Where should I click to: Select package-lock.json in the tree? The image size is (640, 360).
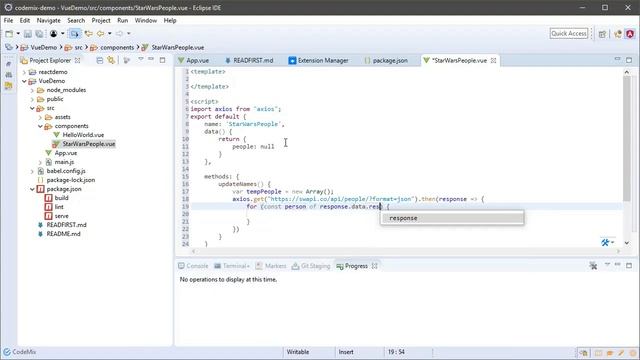[71, 180]
